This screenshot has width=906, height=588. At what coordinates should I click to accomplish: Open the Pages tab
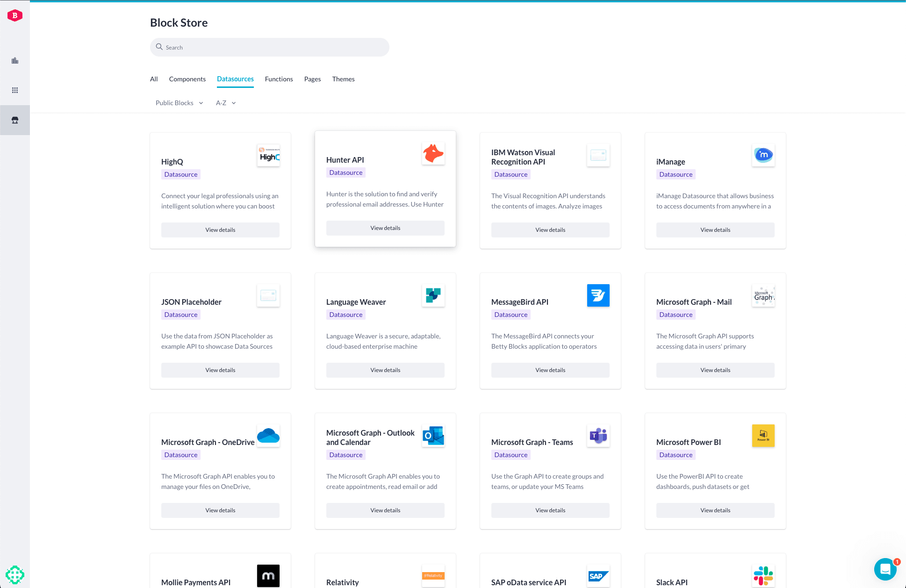pyautogui.click(x=313, y=79)
